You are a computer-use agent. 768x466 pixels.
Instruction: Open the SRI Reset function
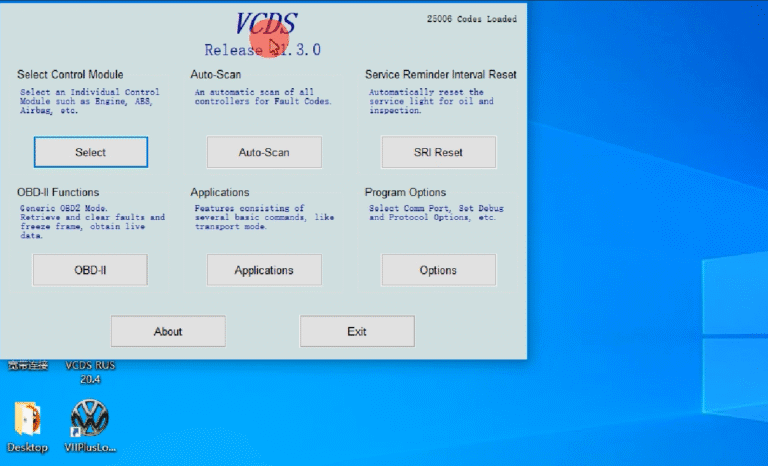point(438,152)
